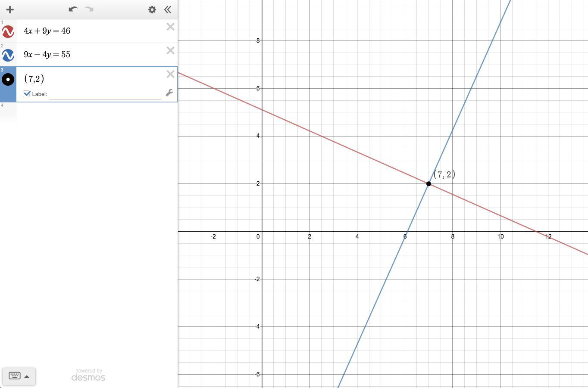Collapse the expression list panel
The image size is (588, 388).
(168, 9)
